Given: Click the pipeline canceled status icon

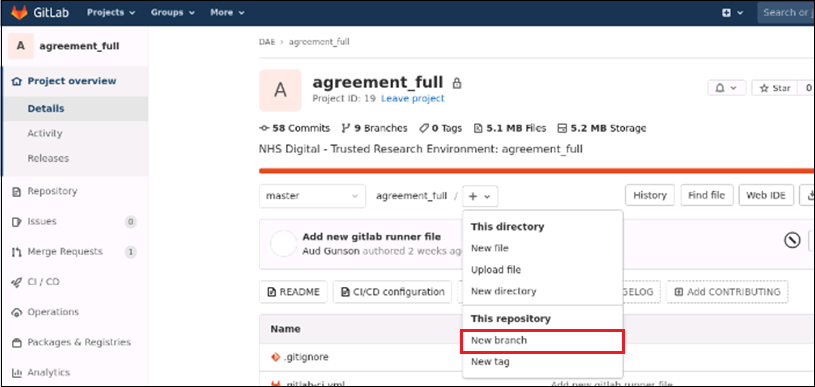Looking at the screenshot, I should click(792, 240).
